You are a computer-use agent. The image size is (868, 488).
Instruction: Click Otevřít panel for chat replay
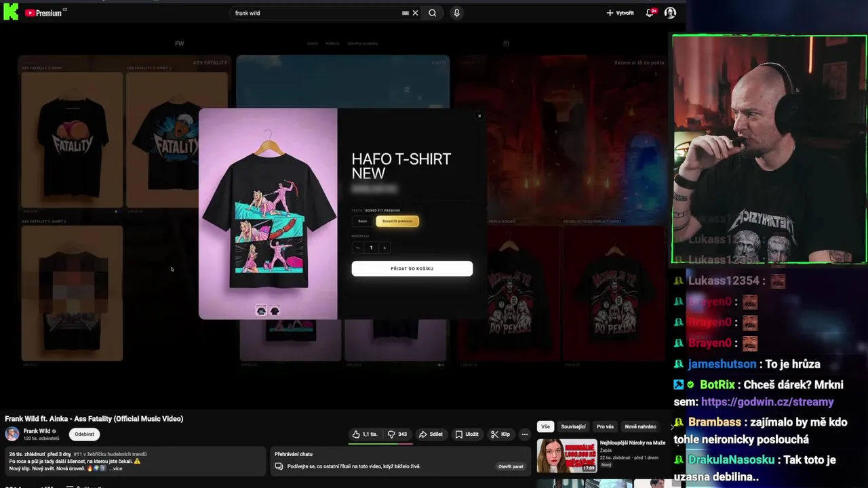click(x=511, y=466)
